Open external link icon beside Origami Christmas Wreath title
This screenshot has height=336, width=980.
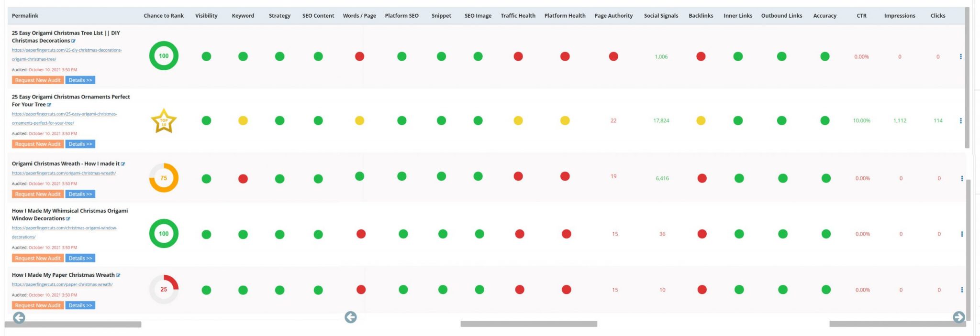coord(123,164)
